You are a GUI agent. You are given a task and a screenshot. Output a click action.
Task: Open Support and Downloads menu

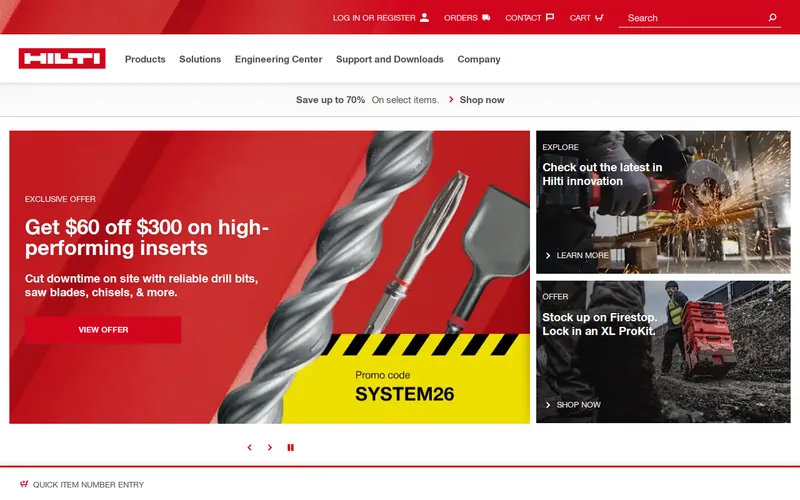[390, 59]
